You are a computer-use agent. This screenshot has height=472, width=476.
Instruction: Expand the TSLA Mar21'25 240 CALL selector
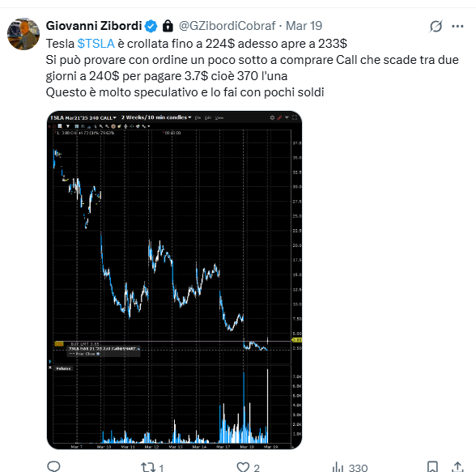tap(83, 117)
